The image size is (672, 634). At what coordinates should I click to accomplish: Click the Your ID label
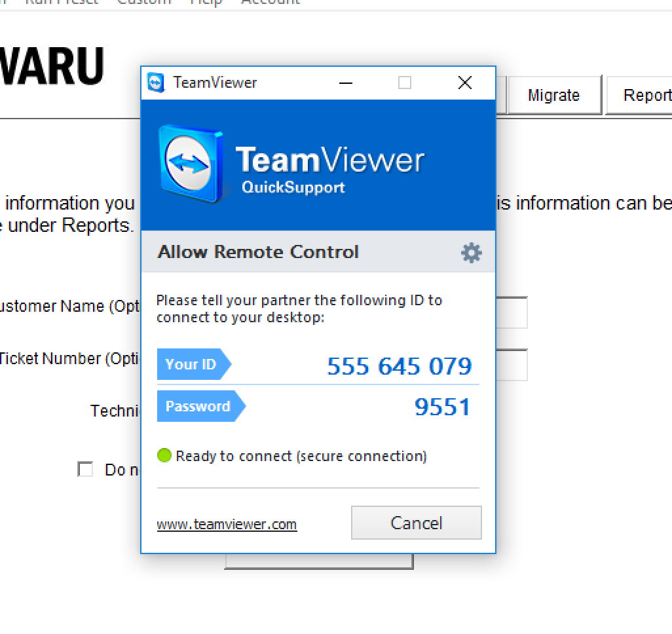[194, 364]
